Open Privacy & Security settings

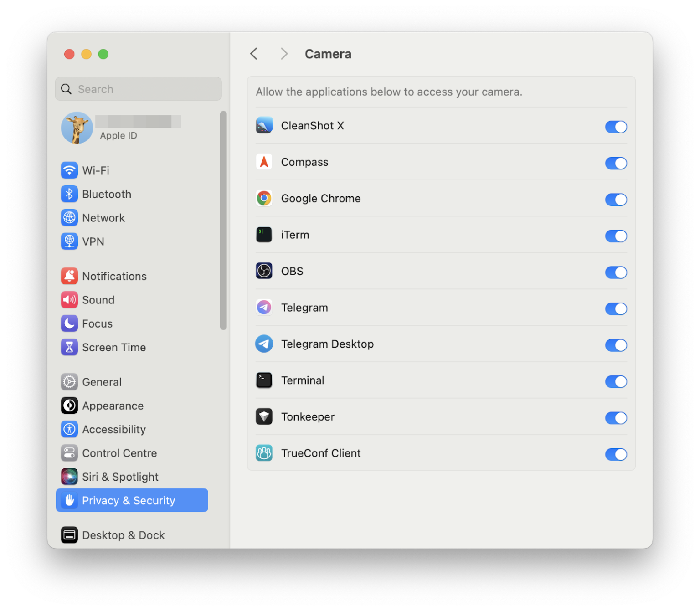129,500
